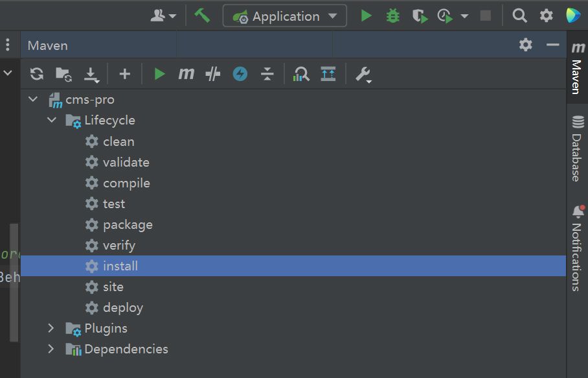Select the Dependencies folder

click(126, 349)
